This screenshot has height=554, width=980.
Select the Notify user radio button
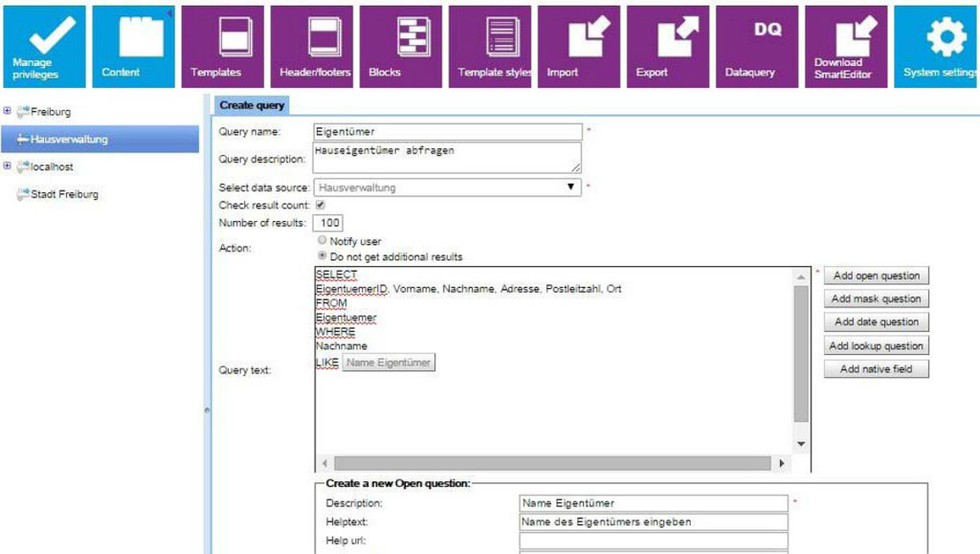[x=321, y=241]
